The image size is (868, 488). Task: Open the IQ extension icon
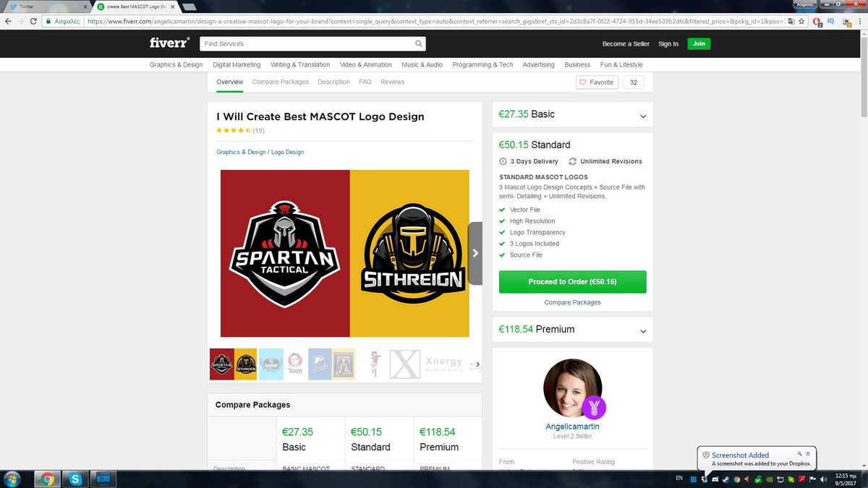pyautogui.click(x=831, y=22)
